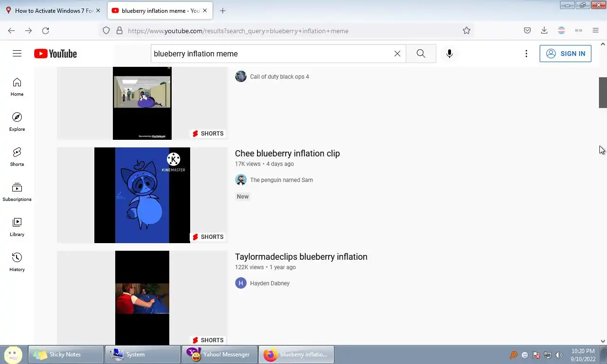Go forward with the browser forward arrow
Screen dimensions: 607x364
coord(28,31)
